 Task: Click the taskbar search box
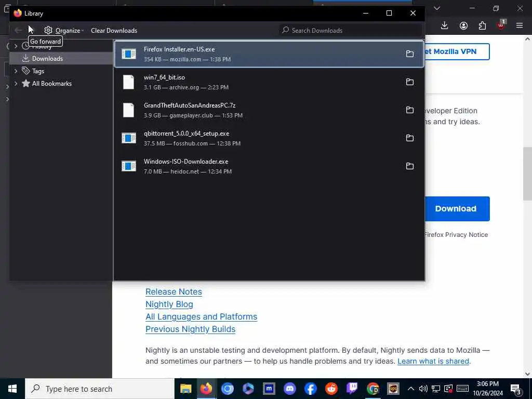coord(100,389)
